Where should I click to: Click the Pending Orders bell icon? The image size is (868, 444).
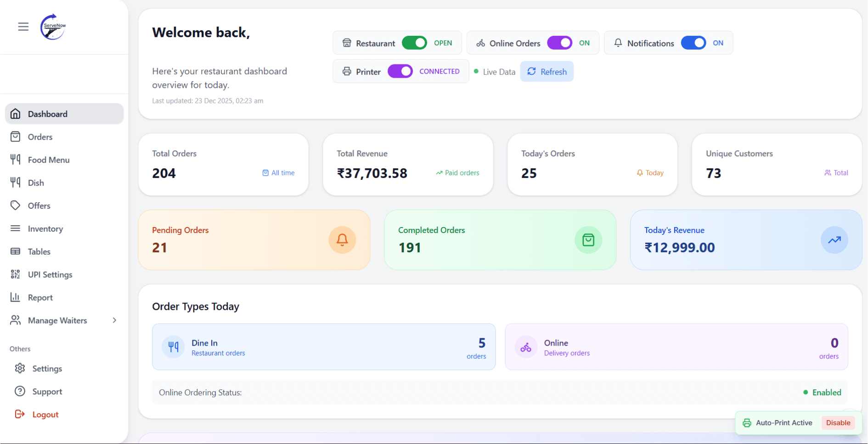pos(342,239)
